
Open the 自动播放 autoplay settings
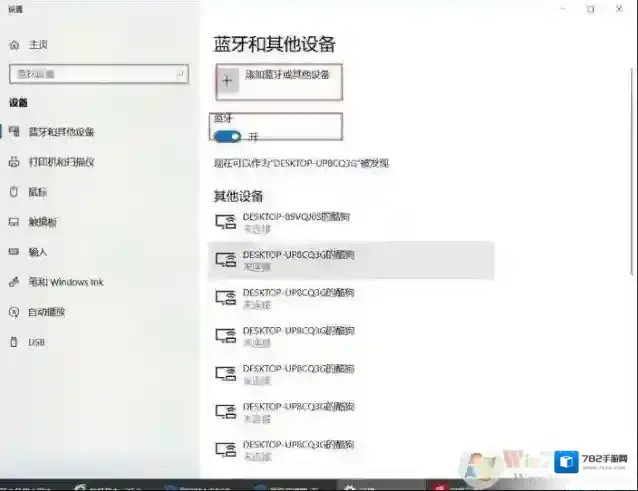(x=37, y=312)
